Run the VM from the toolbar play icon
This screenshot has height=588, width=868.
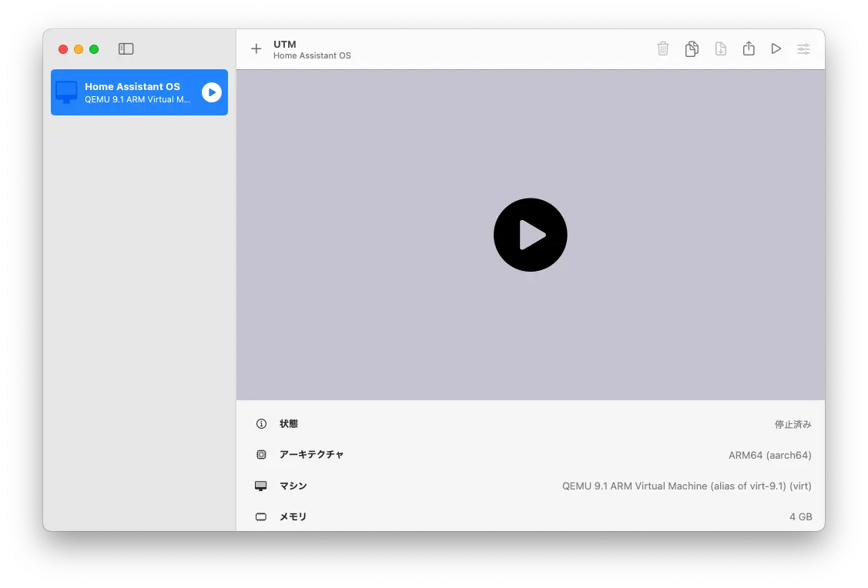[776, 48]
